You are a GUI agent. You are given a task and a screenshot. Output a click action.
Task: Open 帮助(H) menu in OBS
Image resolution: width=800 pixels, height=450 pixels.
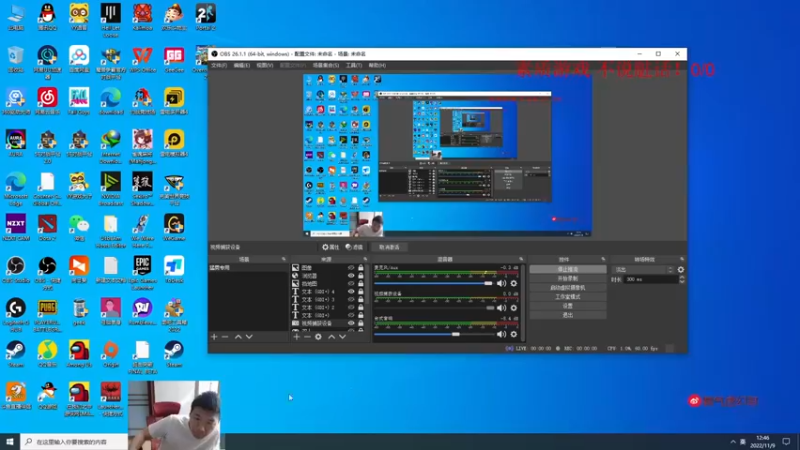[377, 65]
